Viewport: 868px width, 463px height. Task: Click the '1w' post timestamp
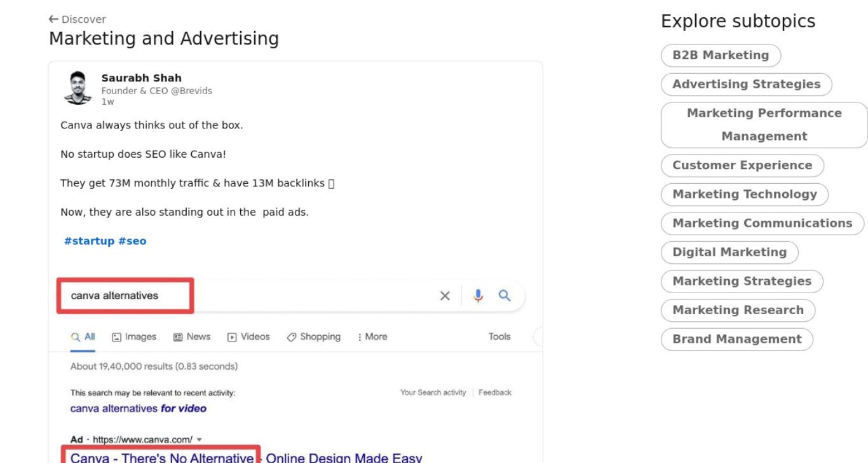pyautogui.click(x=107, y=102)
